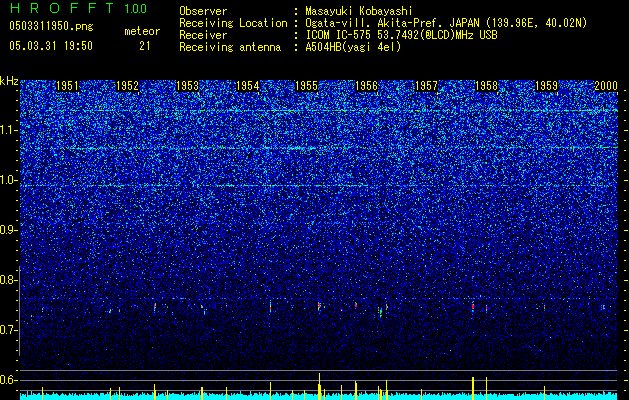Click the 1957 time marker
Image resolution: width=629 pixels, height=400 pixels.
tap(426, 86)
